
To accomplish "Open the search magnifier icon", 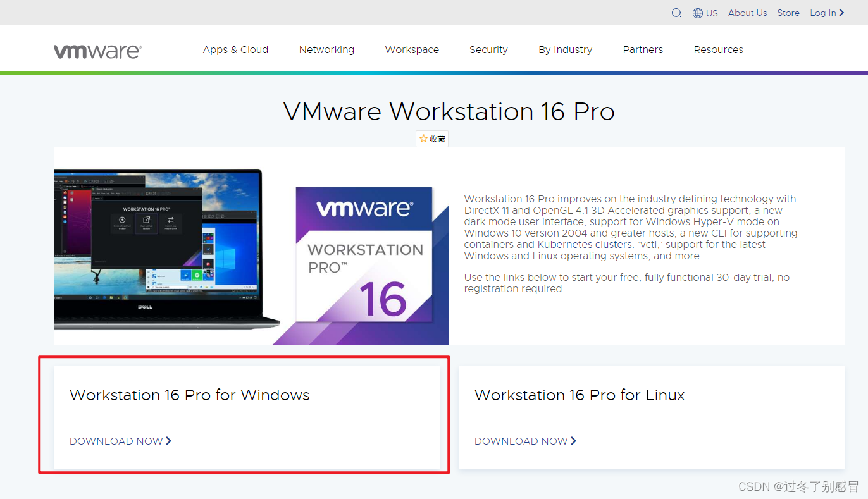I will [676, 13].
